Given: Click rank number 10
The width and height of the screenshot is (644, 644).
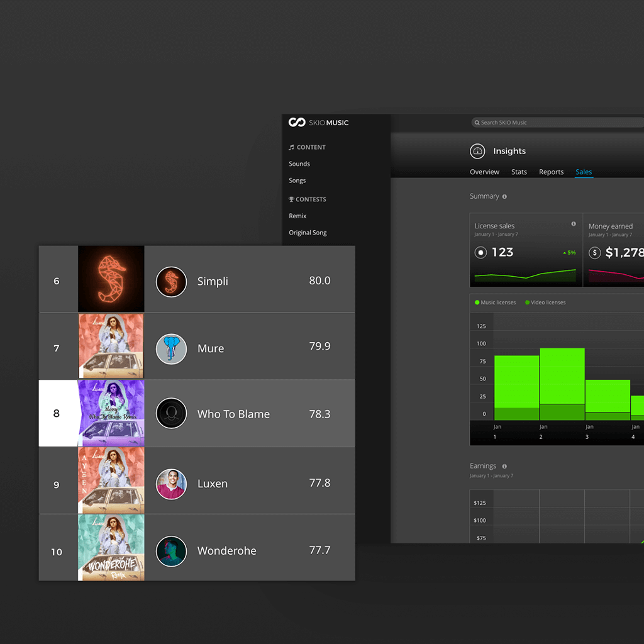Looking at the screenshot, I should point(56,552).
